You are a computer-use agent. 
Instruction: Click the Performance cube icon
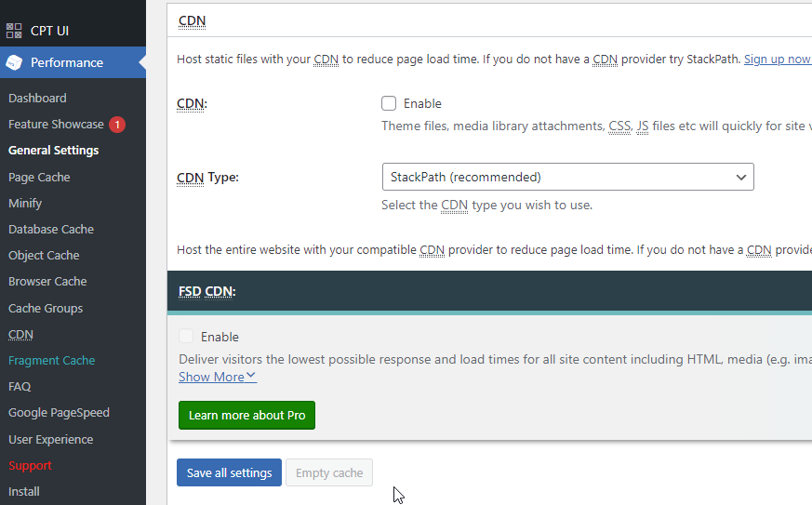click(x=14, y=62)
